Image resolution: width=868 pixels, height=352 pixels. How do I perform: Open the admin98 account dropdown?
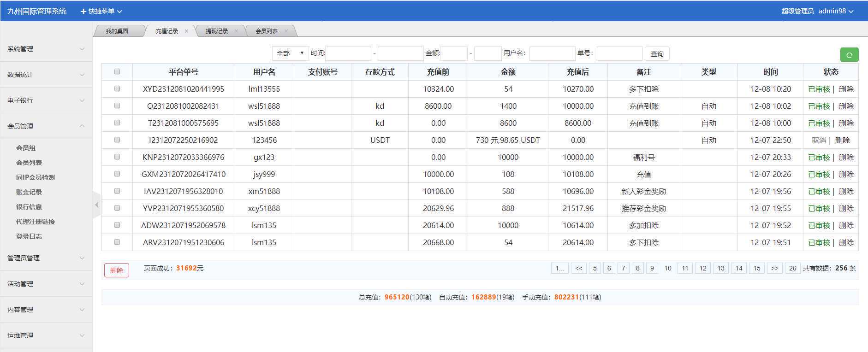pos(836,11)
